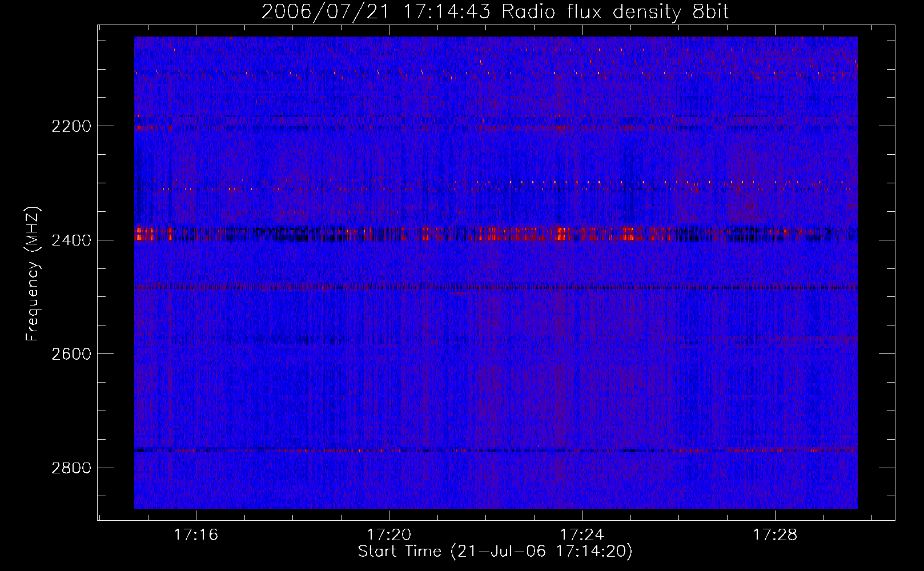
Task: Click the 17:28 time axis label
Action: point(775,535)
